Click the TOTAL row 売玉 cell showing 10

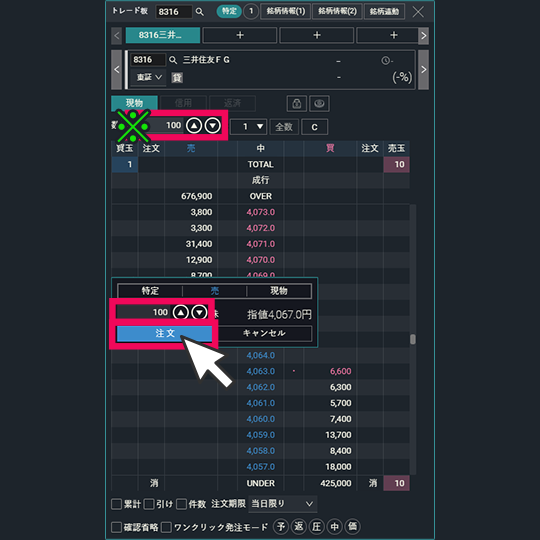[396, 165]
